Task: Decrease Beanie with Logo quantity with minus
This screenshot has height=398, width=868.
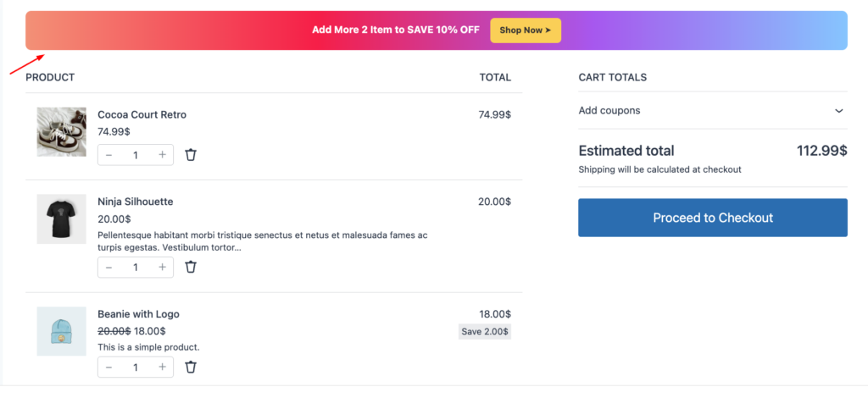Action: pos(109,367)
